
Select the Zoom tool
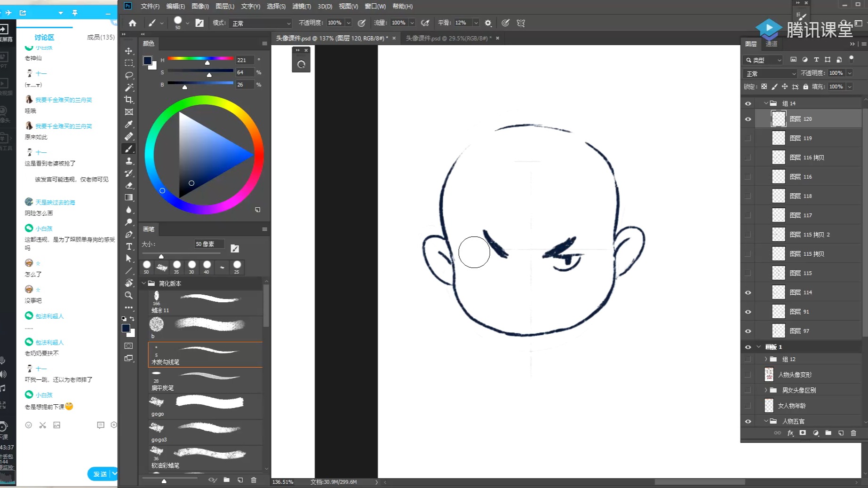[128, 295]
